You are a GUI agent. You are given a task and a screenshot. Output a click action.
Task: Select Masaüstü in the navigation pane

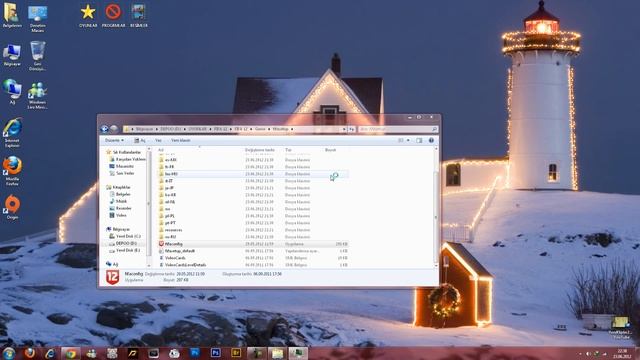(x=122, y=166)
